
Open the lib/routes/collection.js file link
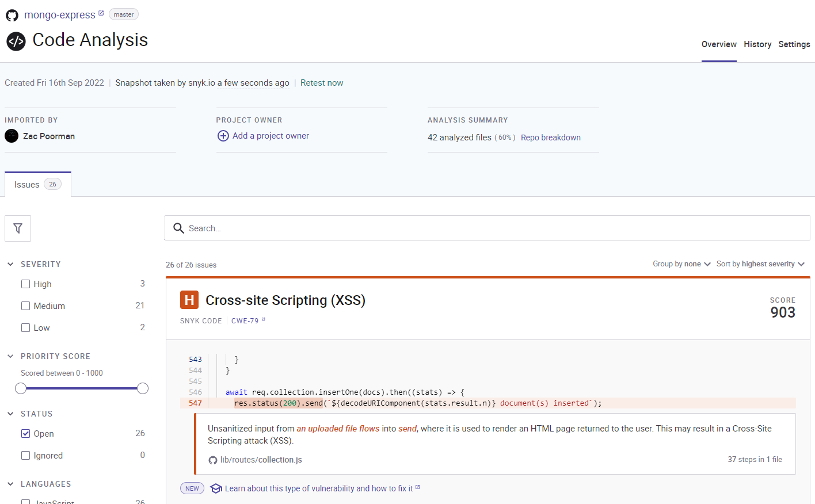pos(261,460)
